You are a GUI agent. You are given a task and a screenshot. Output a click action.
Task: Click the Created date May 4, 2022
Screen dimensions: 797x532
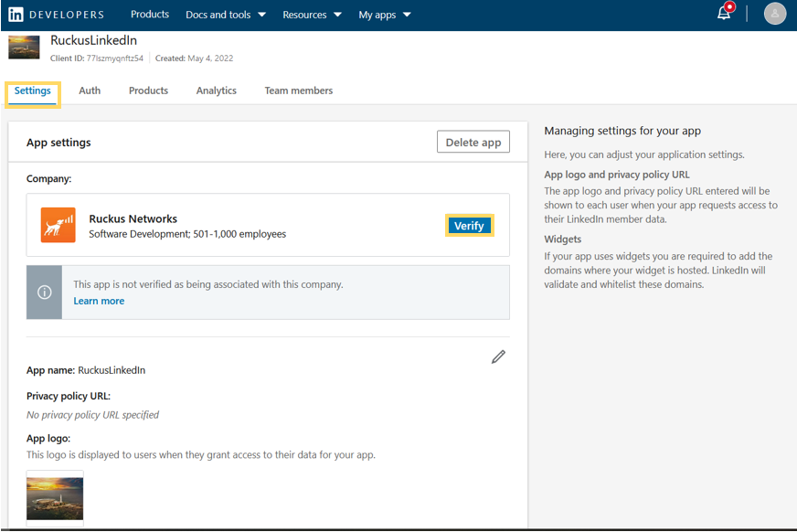click(210, 59)
